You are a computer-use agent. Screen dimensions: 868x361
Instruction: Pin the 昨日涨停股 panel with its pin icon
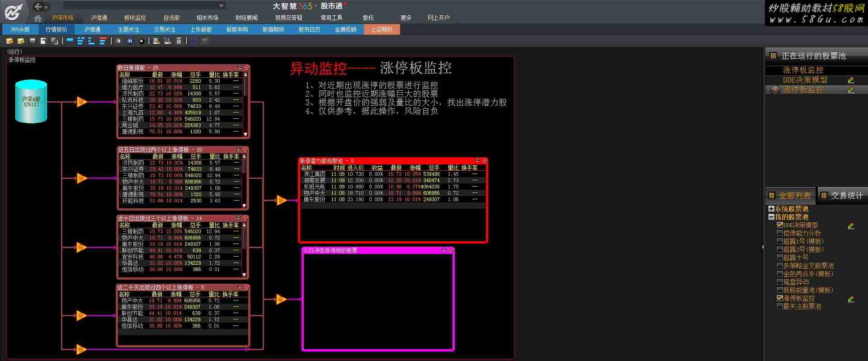[246, 68]
